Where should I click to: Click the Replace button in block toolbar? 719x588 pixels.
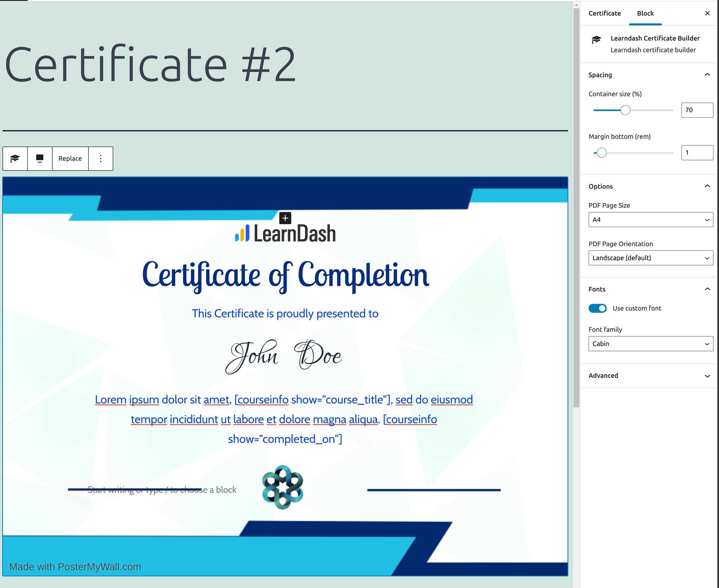[70, 159]
